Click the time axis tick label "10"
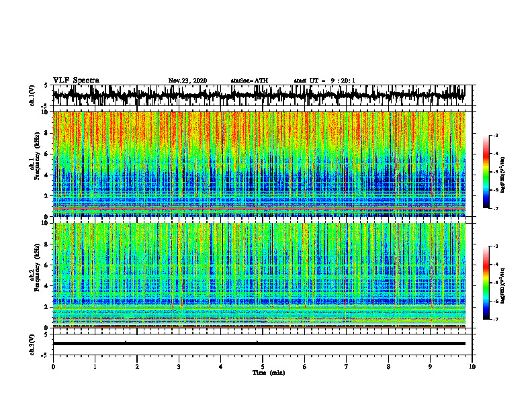 pyautogui.click(x=472, y=367)
